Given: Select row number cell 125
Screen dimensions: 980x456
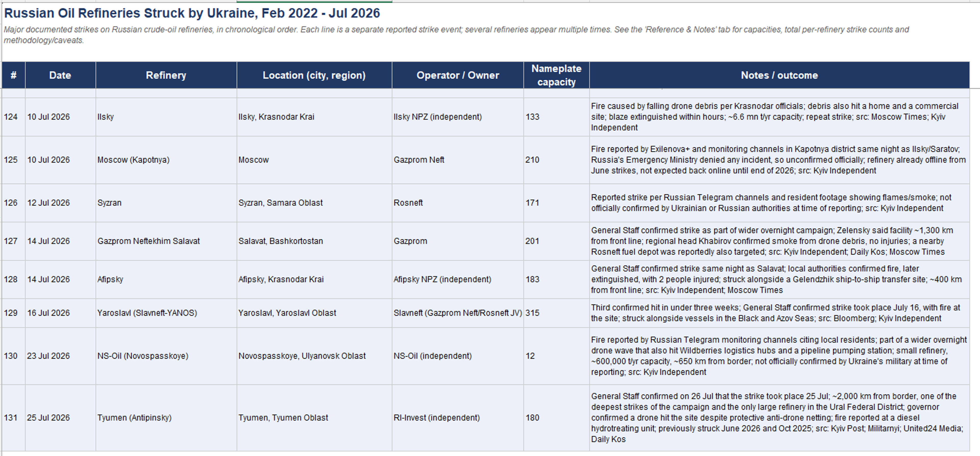Looking at the screenshot, I should click(x=14, y=160).
